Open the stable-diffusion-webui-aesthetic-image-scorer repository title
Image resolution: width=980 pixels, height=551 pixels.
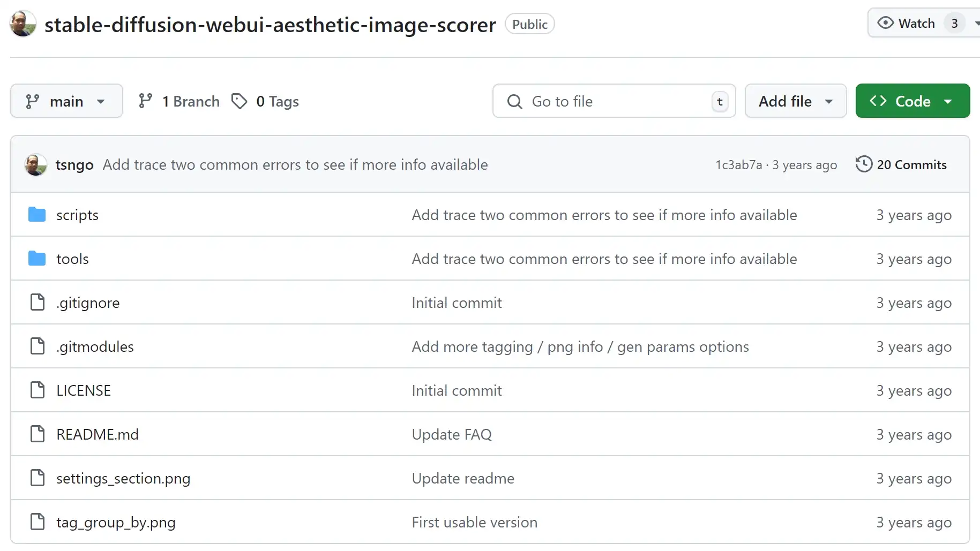[x=270, y=25]
